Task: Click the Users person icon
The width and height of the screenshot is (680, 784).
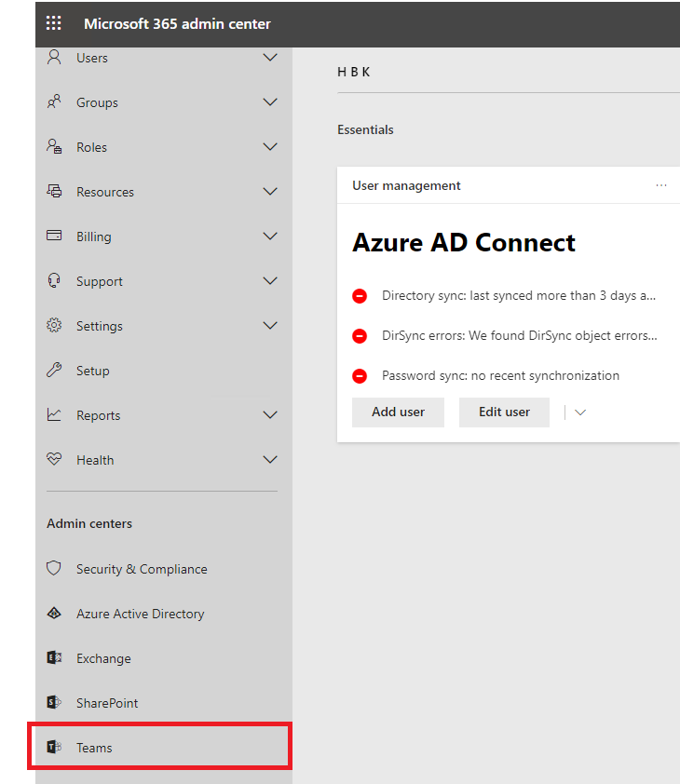Action: 54,57
